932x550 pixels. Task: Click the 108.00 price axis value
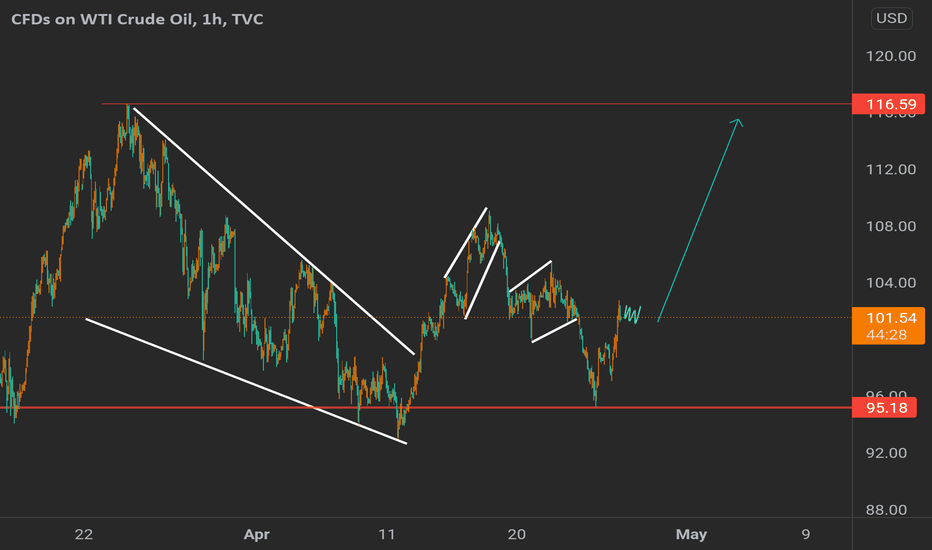point(890,226)
